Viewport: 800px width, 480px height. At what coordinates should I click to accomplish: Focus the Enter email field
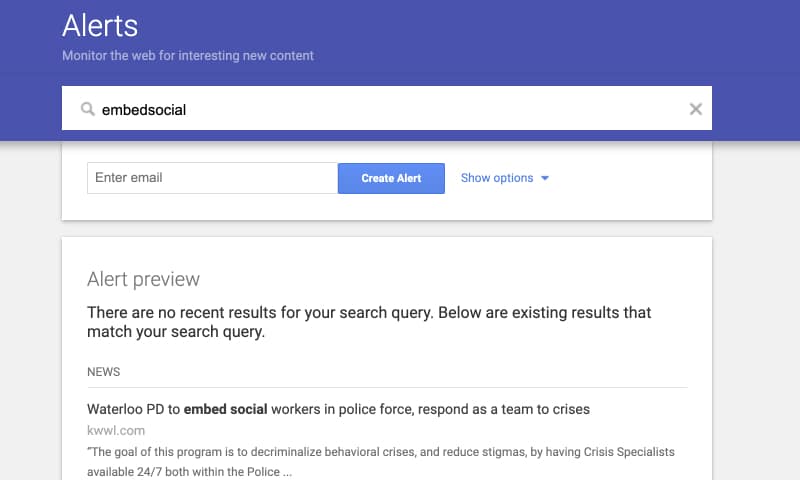point(212,178)
